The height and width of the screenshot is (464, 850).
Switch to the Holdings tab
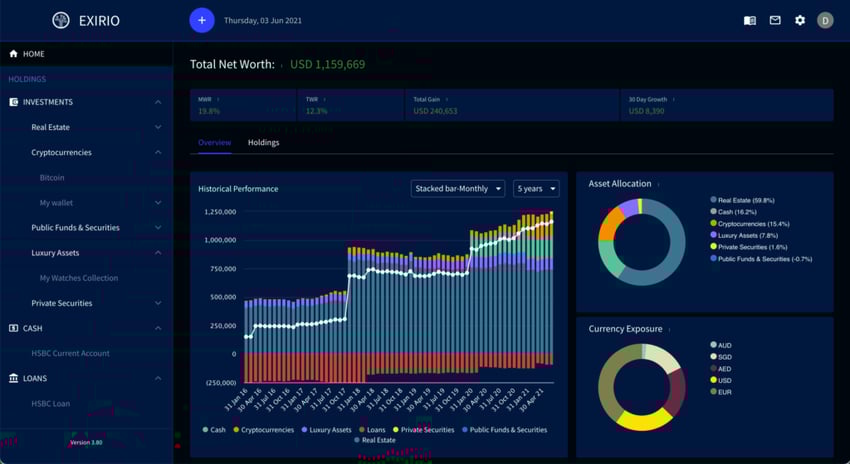263,143
